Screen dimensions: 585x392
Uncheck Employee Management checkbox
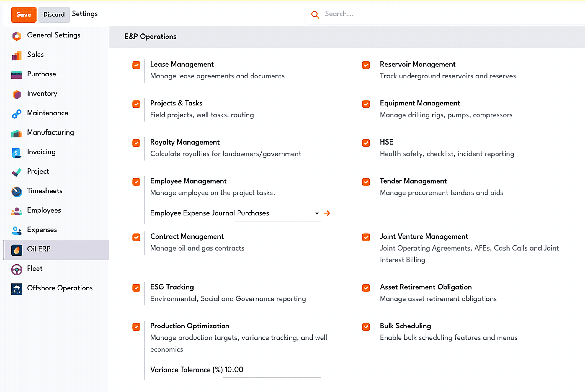(x=136, y=182)
